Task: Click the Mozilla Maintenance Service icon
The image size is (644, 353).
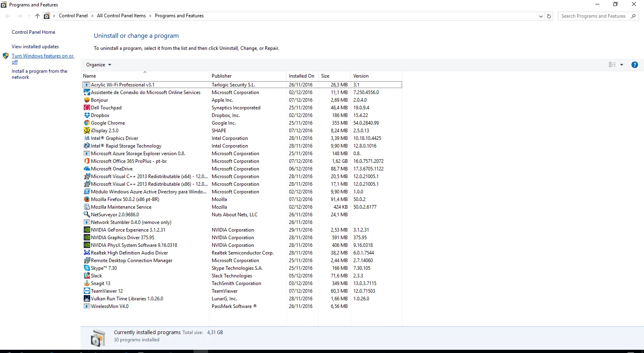Action: 87,207
